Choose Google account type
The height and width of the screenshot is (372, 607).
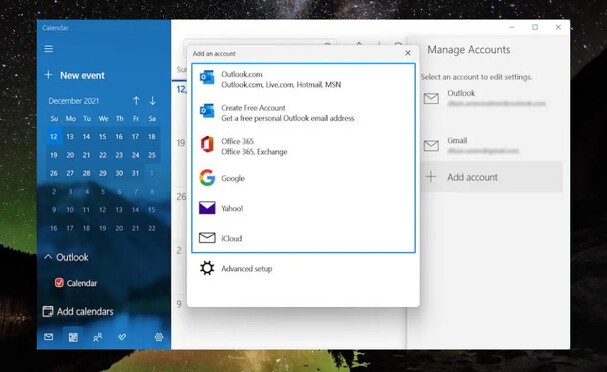303,178
